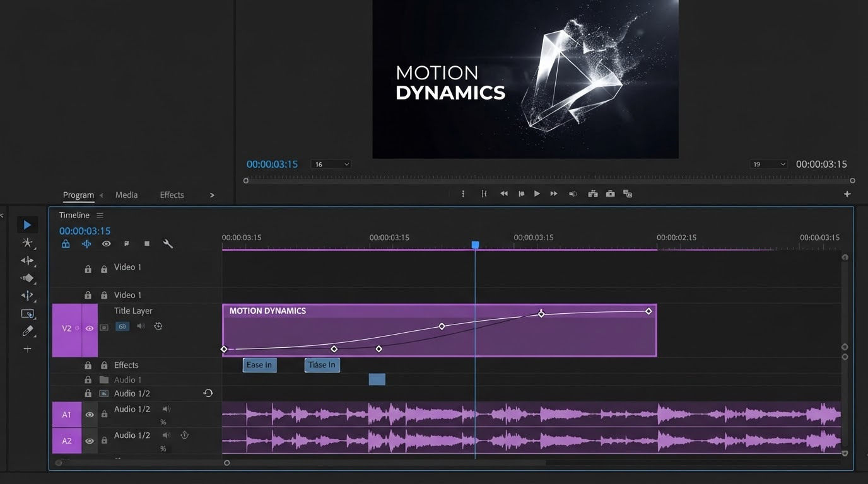Viewport: 868px width, 484px height.
Task: Click the stop square icon in timeline header
Action: coord(147,244)
